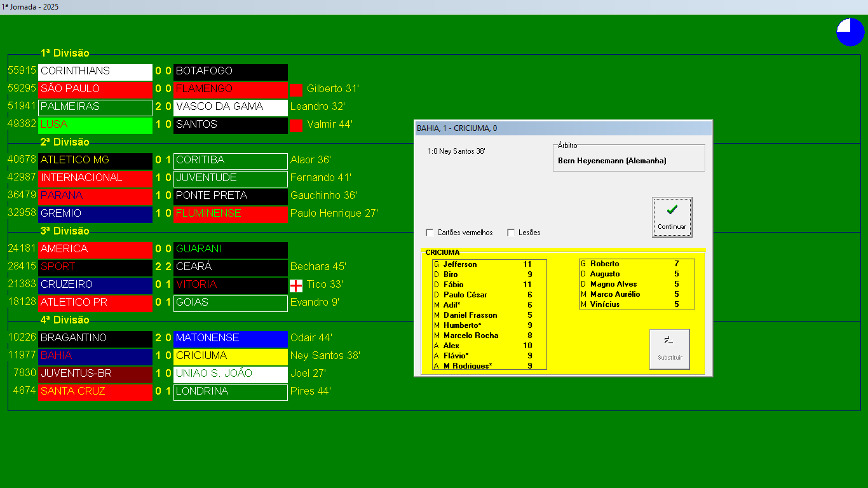Pick forward Alex from the starting eleven

(451, 346)
